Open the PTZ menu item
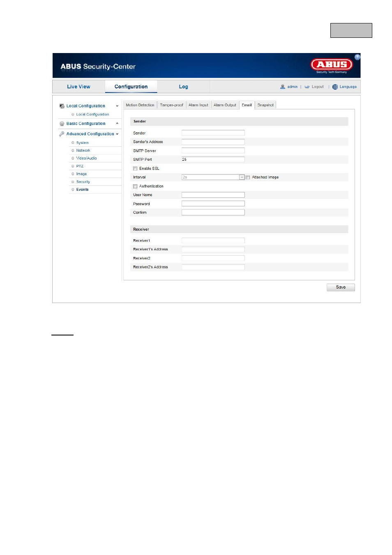 (80, 166)
